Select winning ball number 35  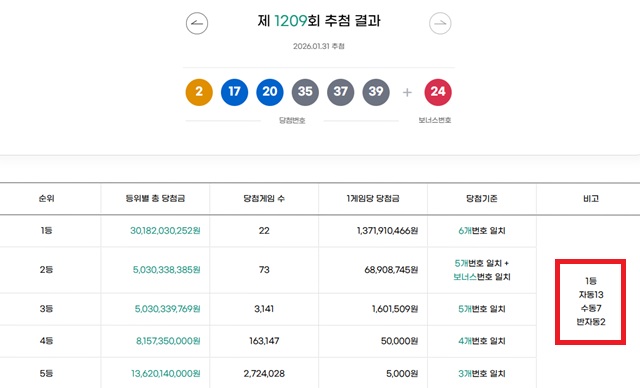305,92
